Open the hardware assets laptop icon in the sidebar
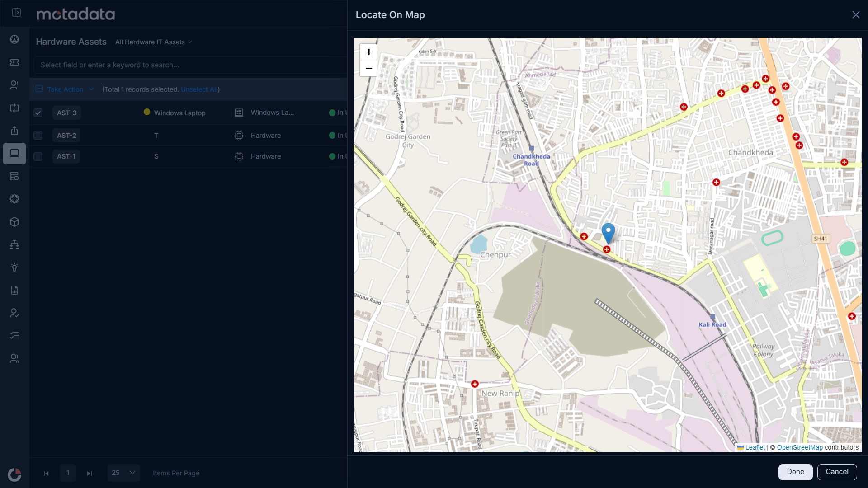The image size is (868, 488). (x=14, y=154)
